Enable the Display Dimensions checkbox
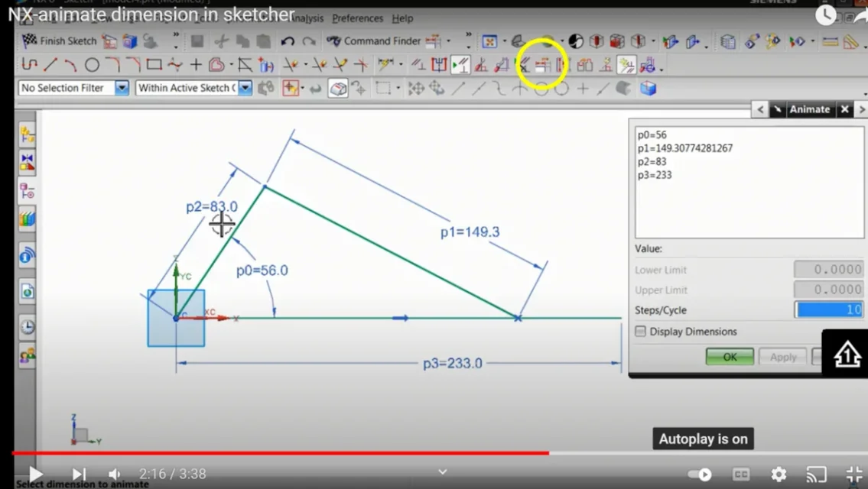This screenshot has width=868, height=489. coord(641,332)
